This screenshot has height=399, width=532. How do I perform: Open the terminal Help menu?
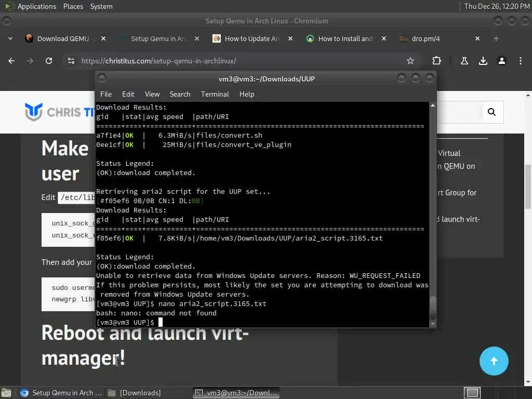tap(247, 95)
